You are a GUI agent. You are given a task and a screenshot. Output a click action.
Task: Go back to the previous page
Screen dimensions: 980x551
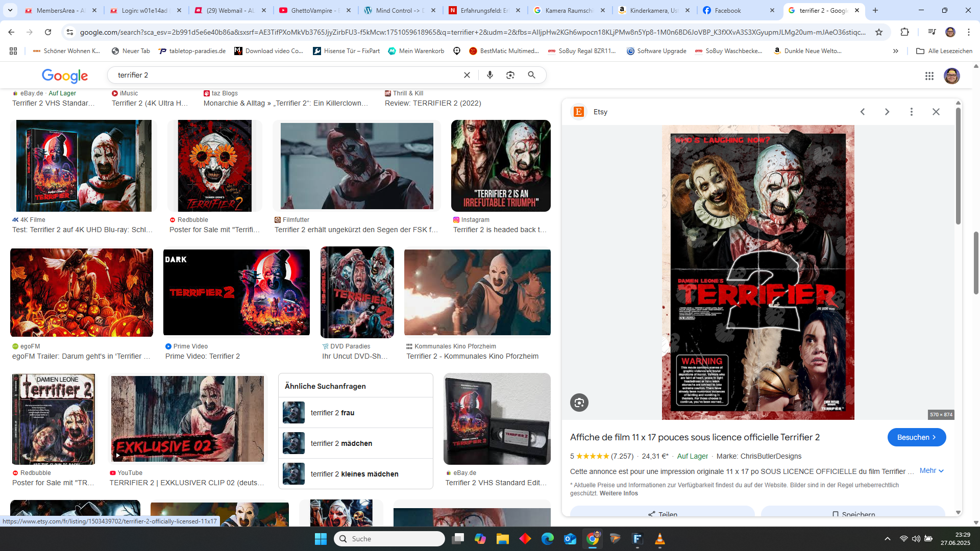pyautogui.click(x=11, y=32)
